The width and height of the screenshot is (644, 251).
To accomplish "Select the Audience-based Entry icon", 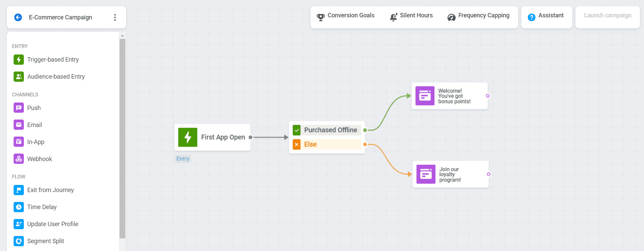I will pos(19,77).
